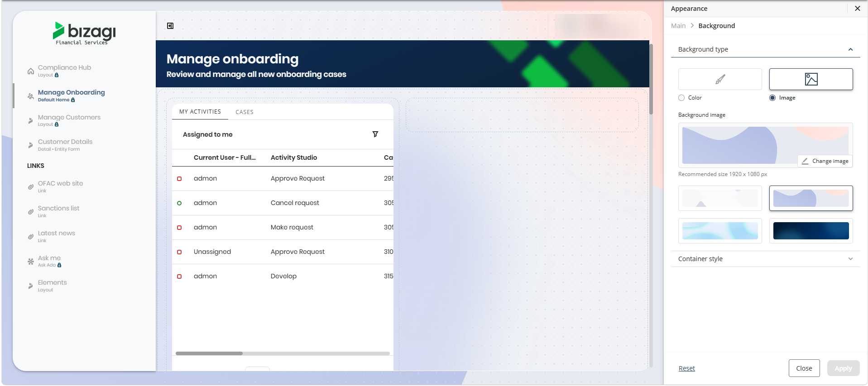This screenshot has height=386, width=868.
Task: Click the Manage Onboarding menu icon
Action: coord(31,96)
